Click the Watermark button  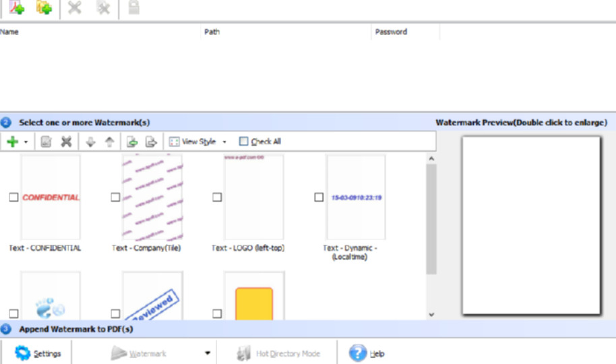point(139,353)
